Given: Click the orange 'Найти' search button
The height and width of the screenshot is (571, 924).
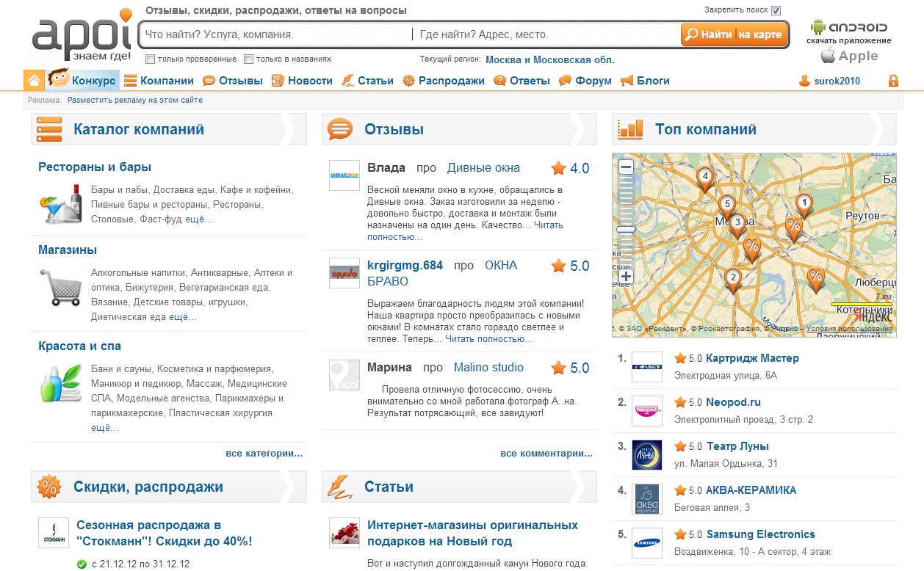Looking at the screenshot, I should pos(709,34).
